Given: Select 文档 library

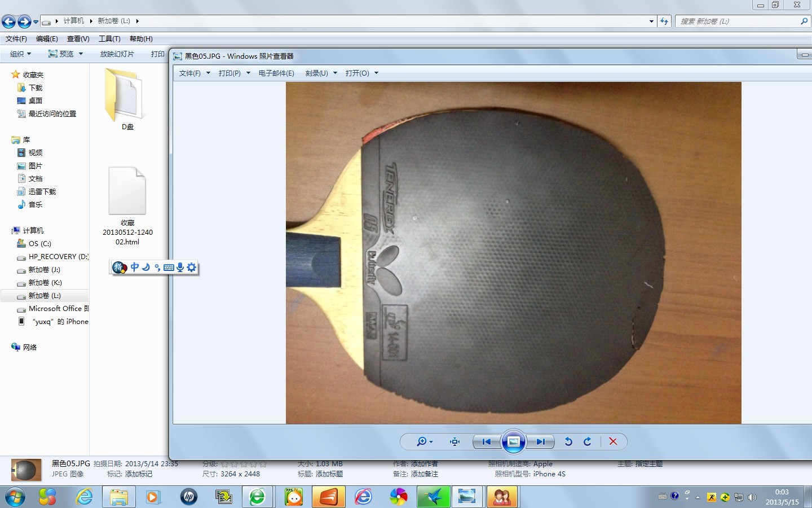Looking at the screenshot, I should coord(36,178).
